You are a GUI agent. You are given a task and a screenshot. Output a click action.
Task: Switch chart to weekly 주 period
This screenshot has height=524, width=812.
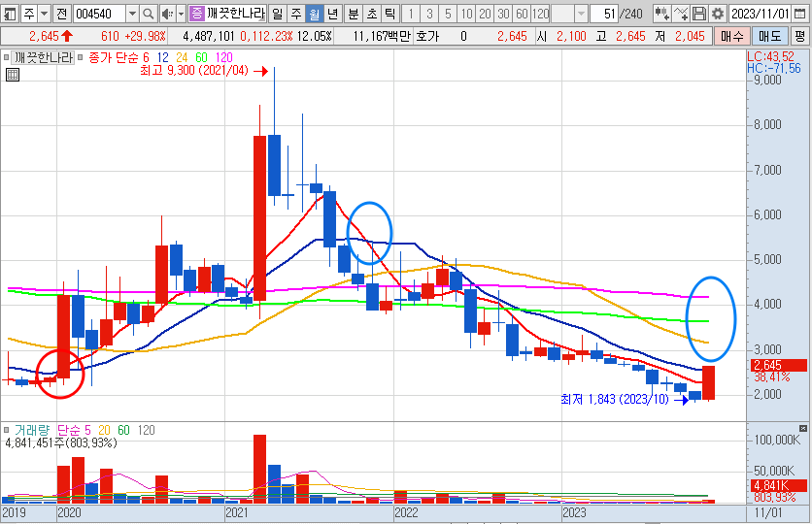tap(296, 14)
